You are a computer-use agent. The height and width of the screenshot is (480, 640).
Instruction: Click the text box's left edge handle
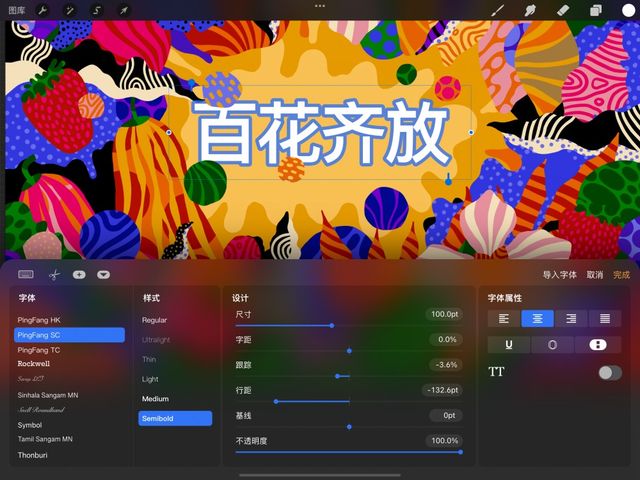(x=169, y=133)
